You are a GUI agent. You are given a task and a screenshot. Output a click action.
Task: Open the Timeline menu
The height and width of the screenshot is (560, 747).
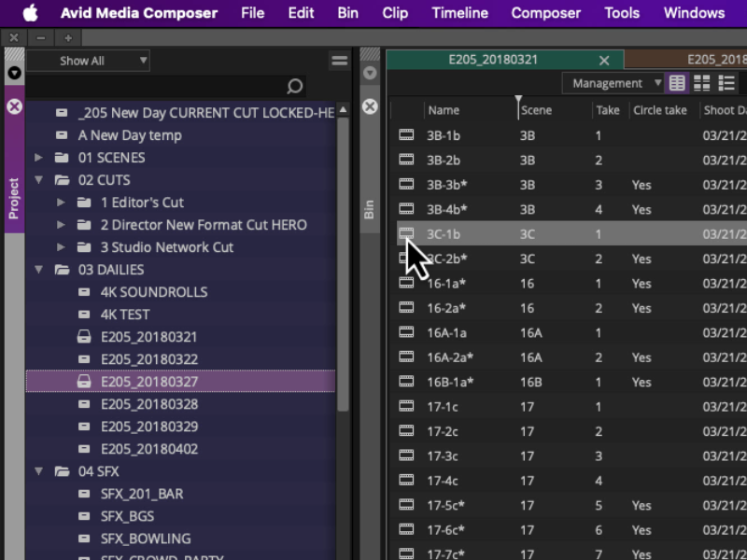click(459, 13)
